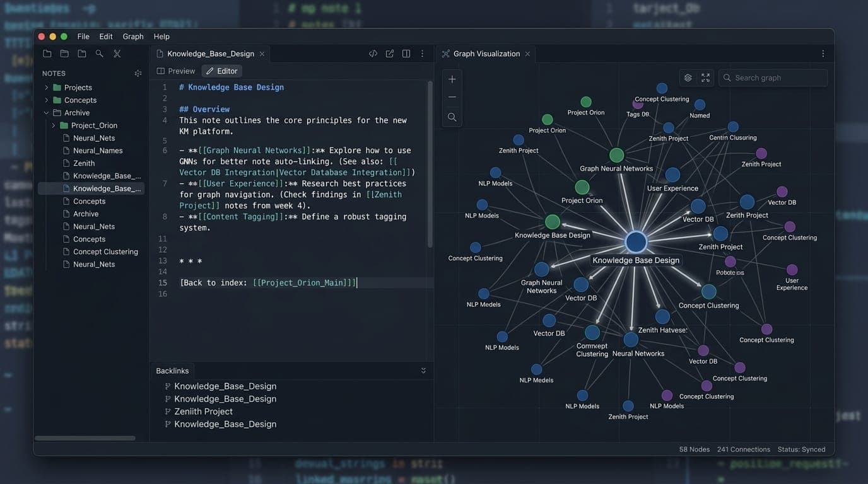Close the Knowledge_Base_Design tab
Viewport: 868px width, 484px height.
point(262,54)
